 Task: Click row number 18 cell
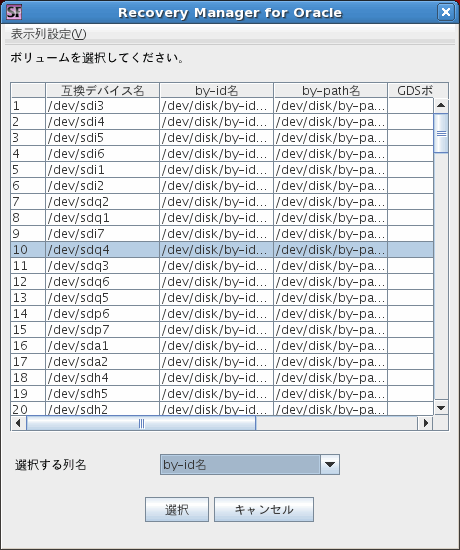28,378
